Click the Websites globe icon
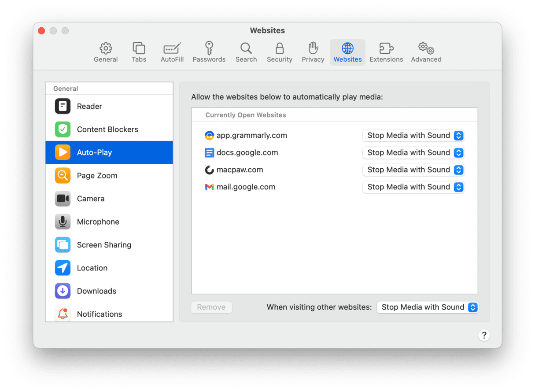Screen dimensions: 535x392 [x=347, y=48]
